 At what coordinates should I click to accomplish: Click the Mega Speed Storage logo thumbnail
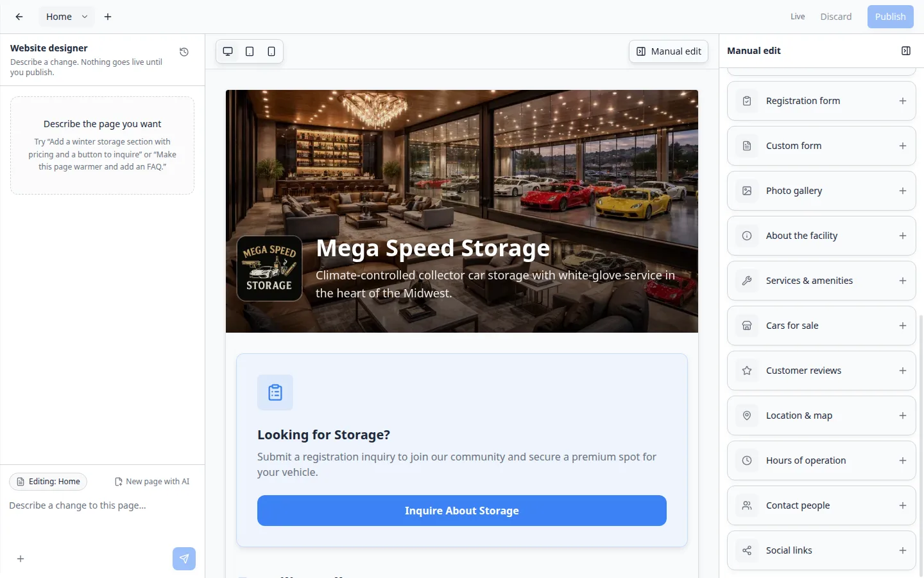[x=269, y=268]
